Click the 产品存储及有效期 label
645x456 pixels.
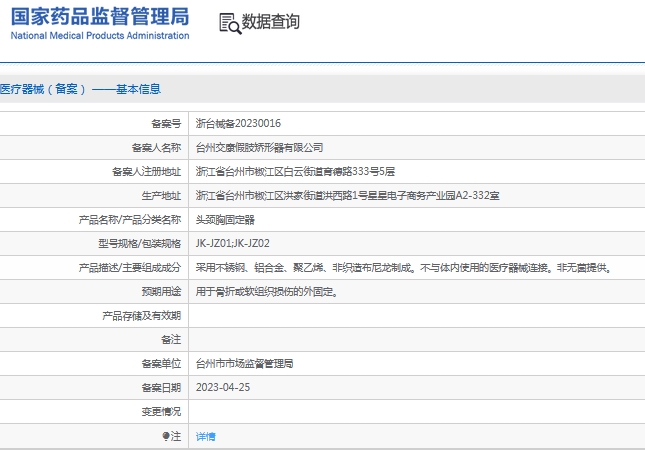click(142, 316)
